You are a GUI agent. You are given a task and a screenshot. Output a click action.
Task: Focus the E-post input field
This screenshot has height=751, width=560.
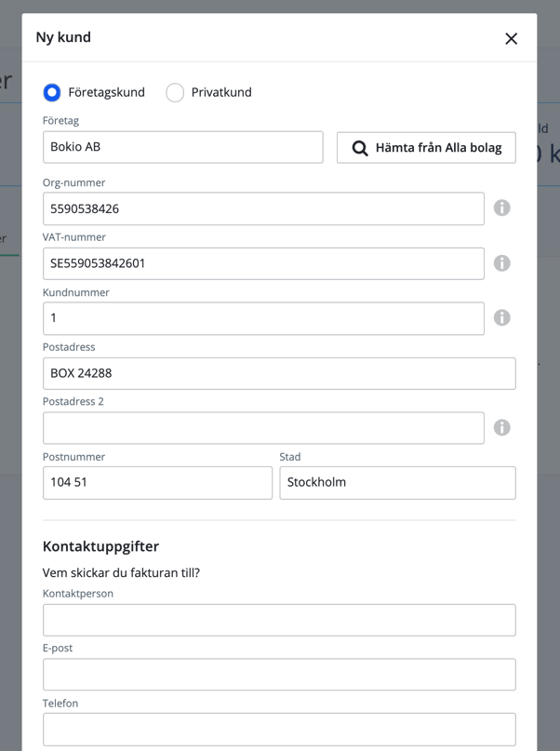(279, 675)
